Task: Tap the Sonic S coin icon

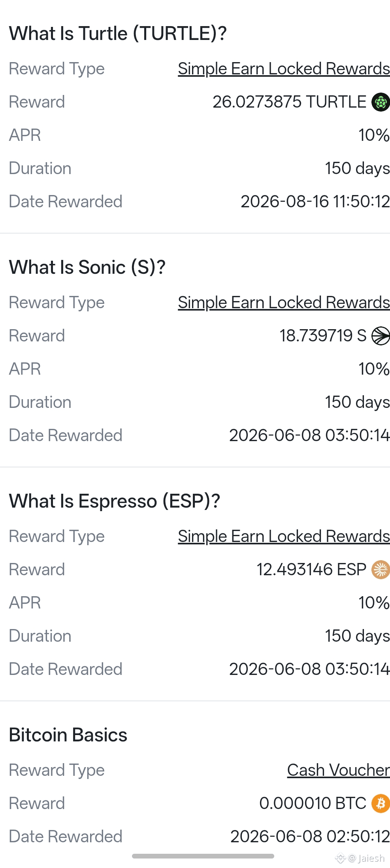Action: coord(381,336)
